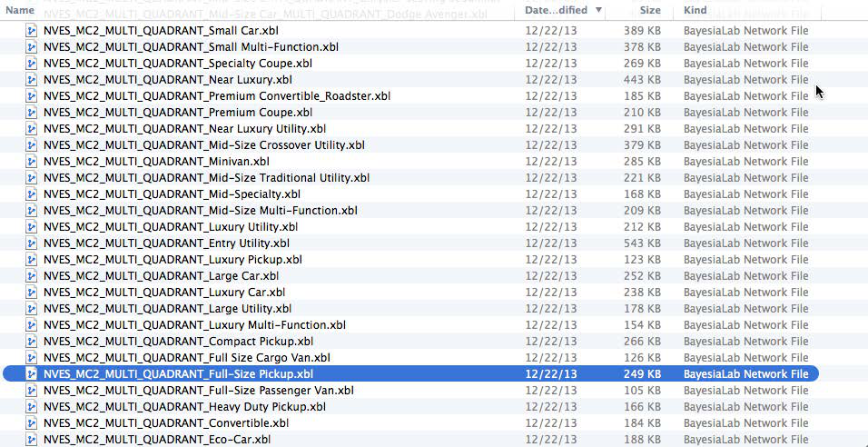
Task: Click the Date Modified sort arrow
Action: click(x=597, y=10)
